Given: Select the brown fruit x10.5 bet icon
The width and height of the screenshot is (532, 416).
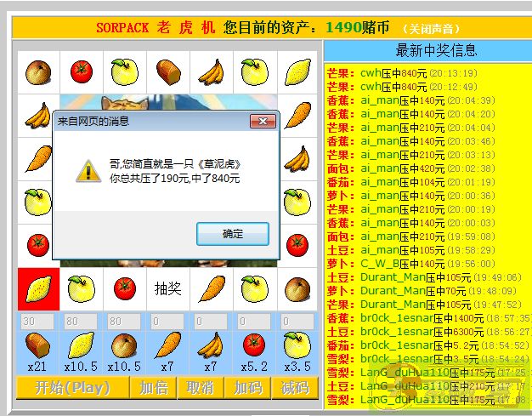Looking at the screenshot, I should point(124,345).
